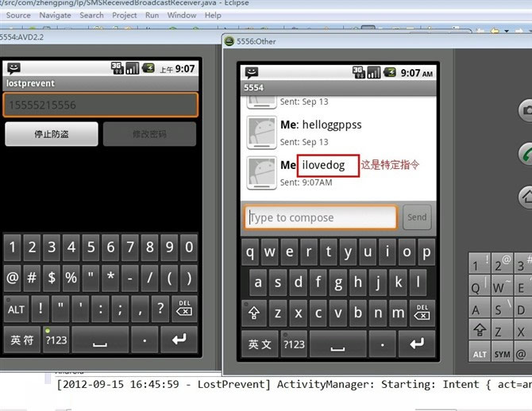
Task: Click the LostPrevent console log line
Action: click(x=294, y=385)
